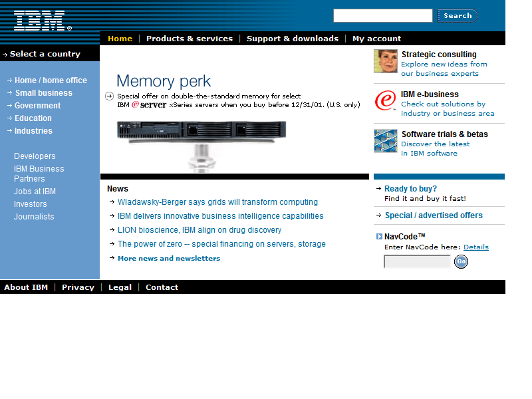Screen dimensions: 532x399
Task: Click the round Go button for NavCode
Action: (461, 261)
